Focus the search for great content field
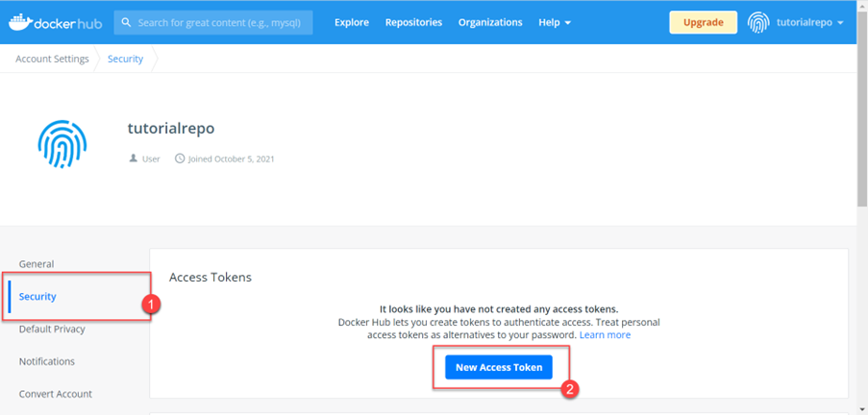 coord(213,23)
